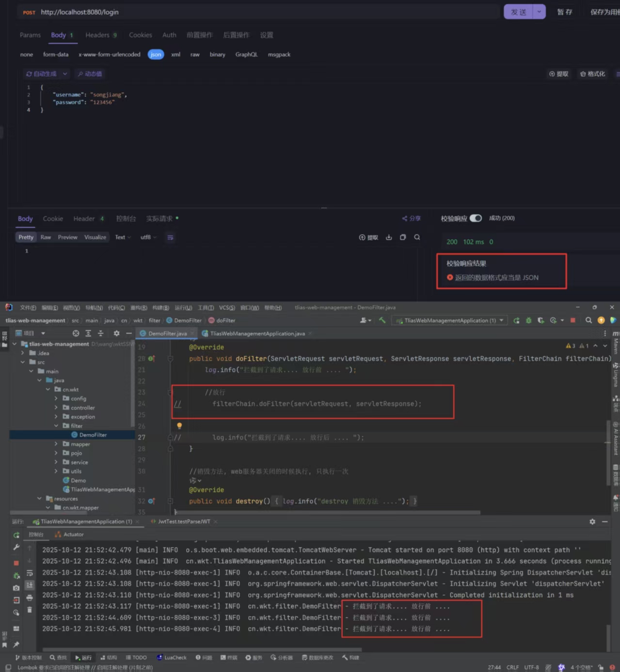Select the json body type option
The height and width of the screenshot is (672, 620).
pyautogui.click(x=156, y=55)
